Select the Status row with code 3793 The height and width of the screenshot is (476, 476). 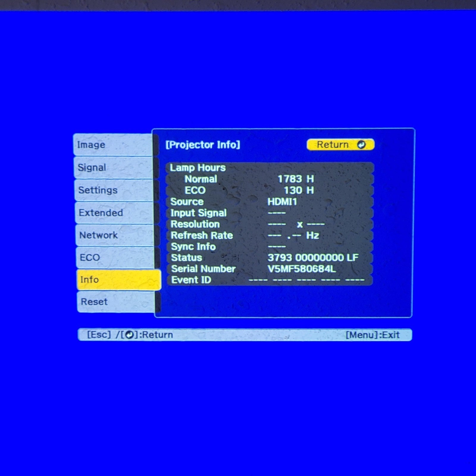[x=269, y=258]
